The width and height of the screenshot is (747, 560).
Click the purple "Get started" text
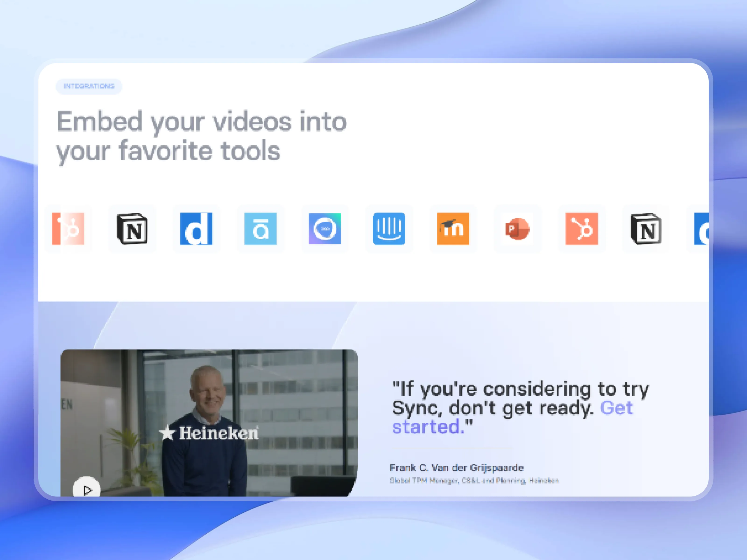pyautogui.click(x=616, y=408)
